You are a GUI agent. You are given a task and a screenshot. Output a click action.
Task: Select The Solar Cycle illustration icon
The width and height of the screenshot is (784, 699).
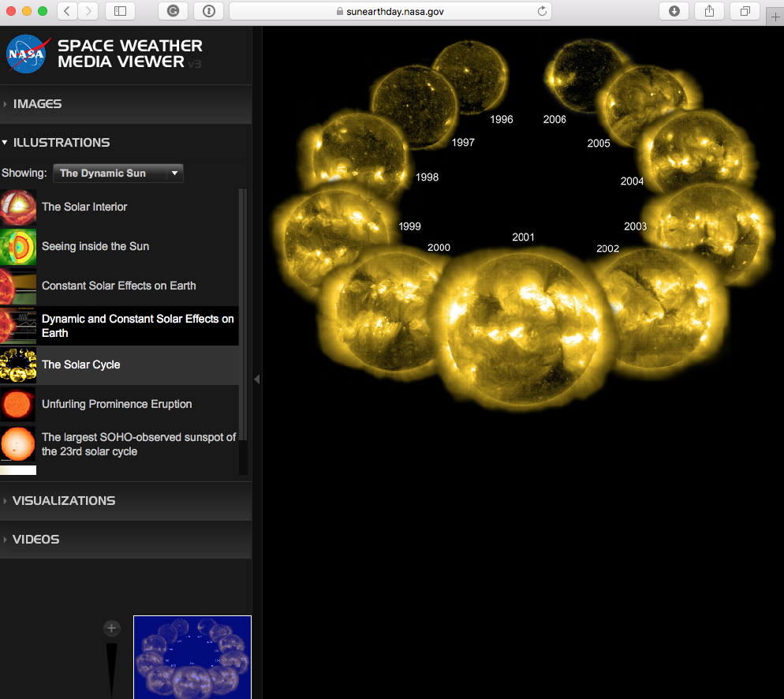click(x=17, y=364)
